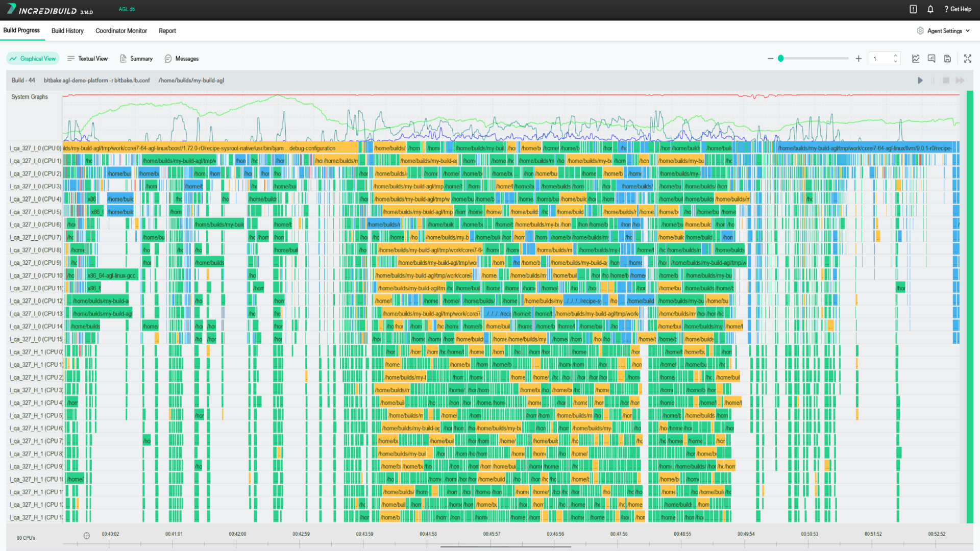Image resolution: width=980 pixels, height=551 pixels.
Task: Click the clock icon on the timeline axis
Action: [x=87, y=536]
